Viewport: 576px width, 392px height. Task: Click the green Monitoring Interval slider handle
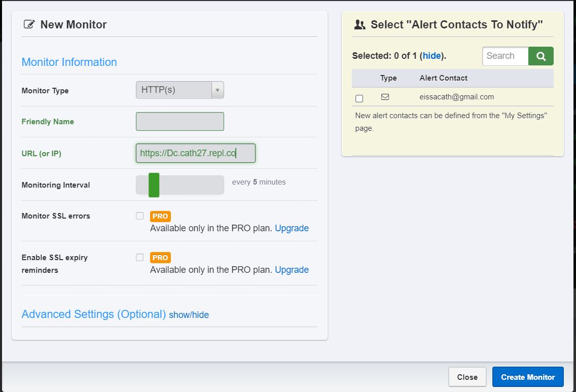[x=154, y=185]
